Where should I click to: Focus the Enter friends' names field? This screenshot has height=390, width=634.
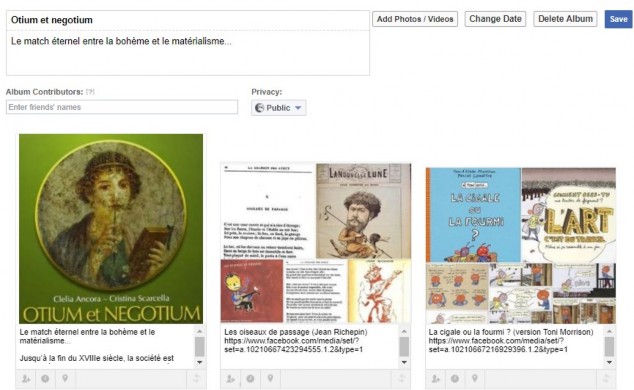(x=122, y=107)
